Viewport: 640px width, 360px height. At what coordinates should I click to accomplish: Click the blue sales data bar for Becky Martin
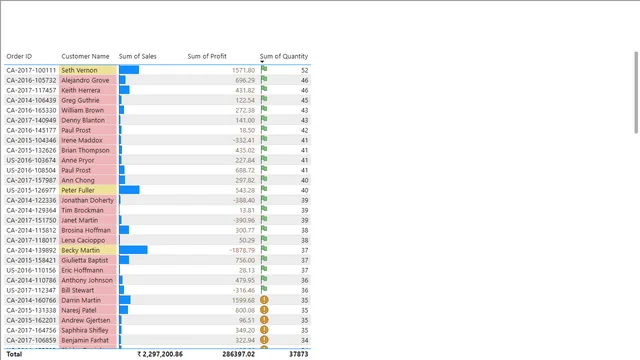(133, 250)
